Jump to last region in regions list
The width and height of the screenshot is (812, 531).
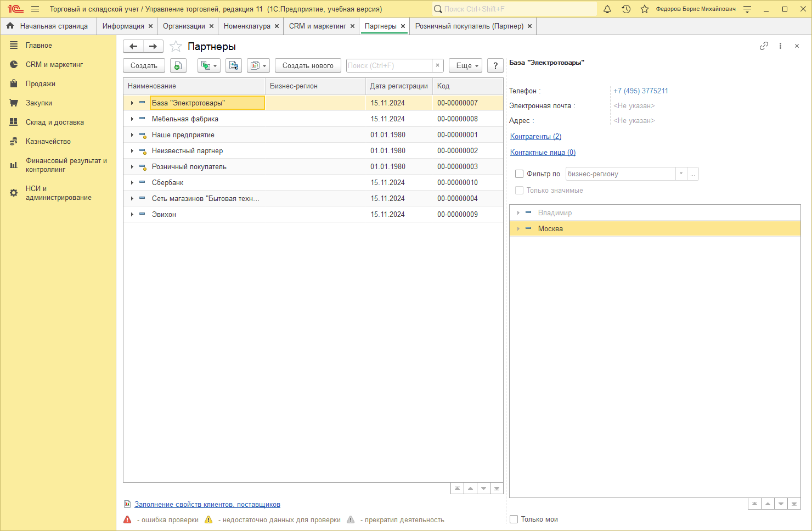(x=794, y=504)
